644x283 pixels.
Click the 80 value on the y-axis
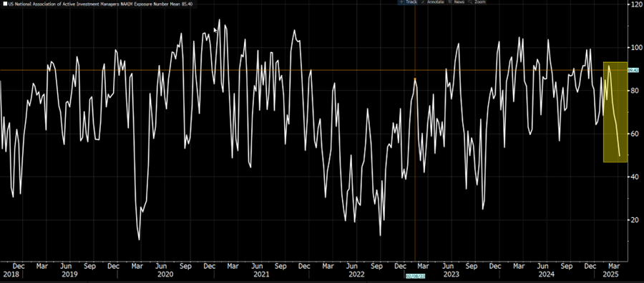(x=635, y=91)
